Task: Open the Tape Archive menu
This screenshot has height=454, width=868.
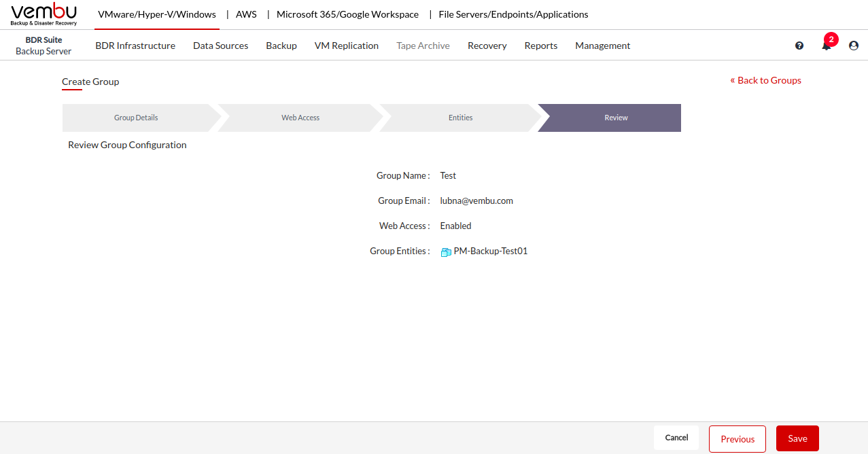Action: pos(423,46)
